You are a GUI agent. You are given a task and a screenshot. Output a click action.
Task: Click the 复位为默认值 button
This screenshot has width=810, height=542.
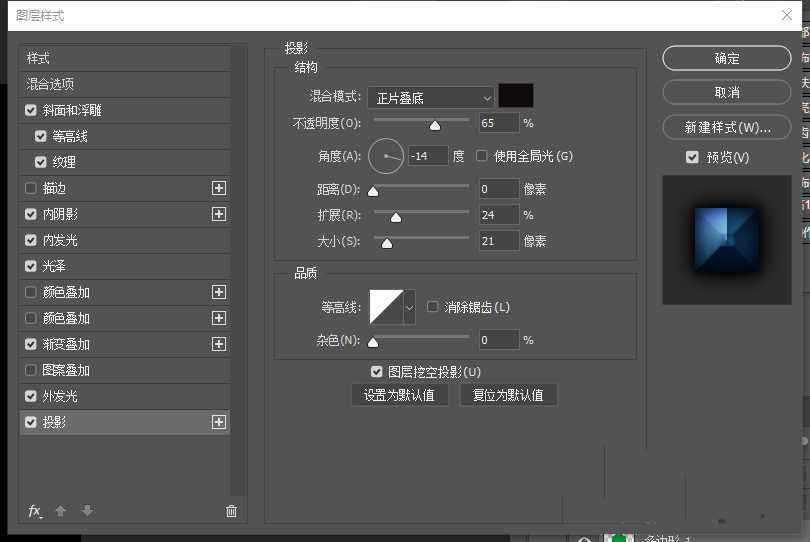coord(508,395)
